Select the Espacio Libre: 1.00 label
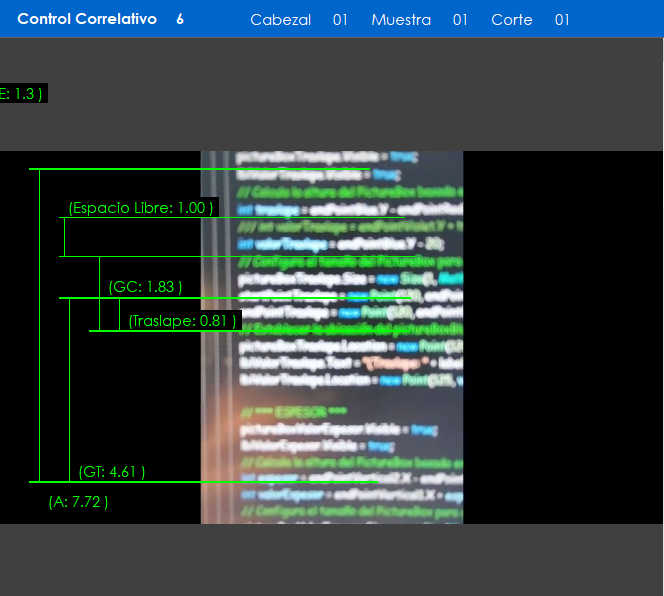 (141, 208)
